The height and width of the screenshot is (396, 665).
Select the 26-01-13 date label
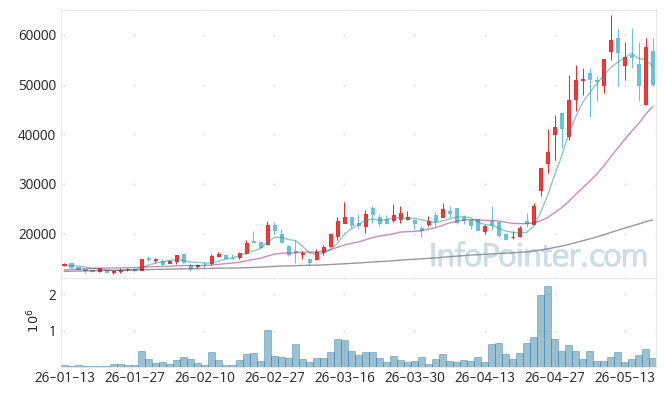coord(64,377)
